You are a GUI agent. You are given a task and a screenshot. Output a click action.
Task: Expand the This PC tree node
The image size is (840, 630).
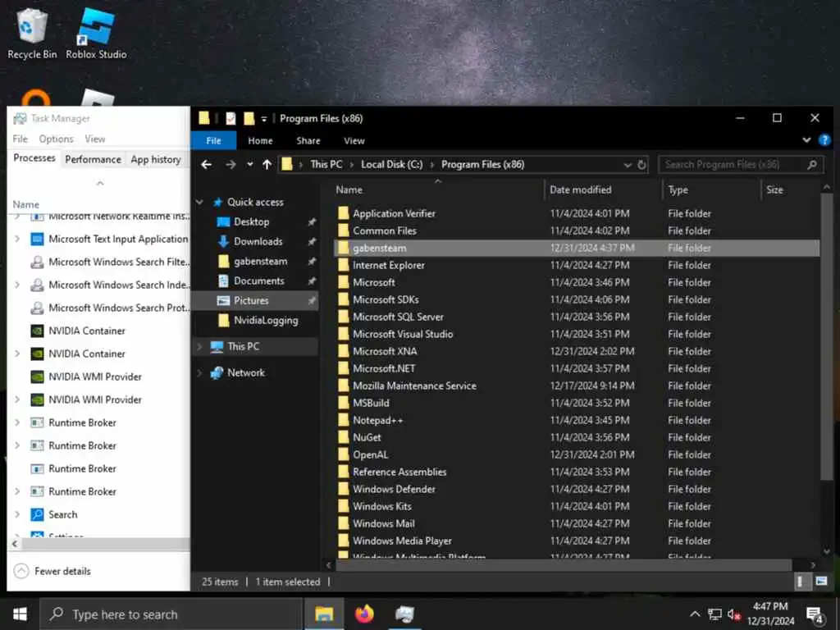(199, 347)
